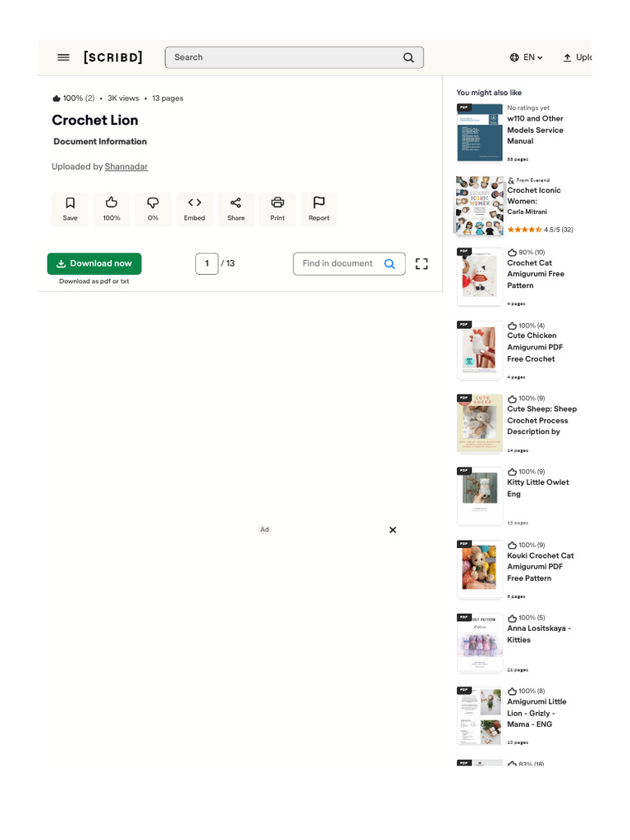Toggle fullscreen document view

(422, 263)
